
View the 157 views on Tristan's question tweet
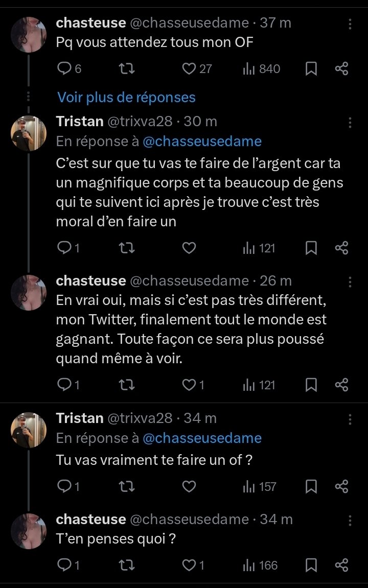pos(259,487)
